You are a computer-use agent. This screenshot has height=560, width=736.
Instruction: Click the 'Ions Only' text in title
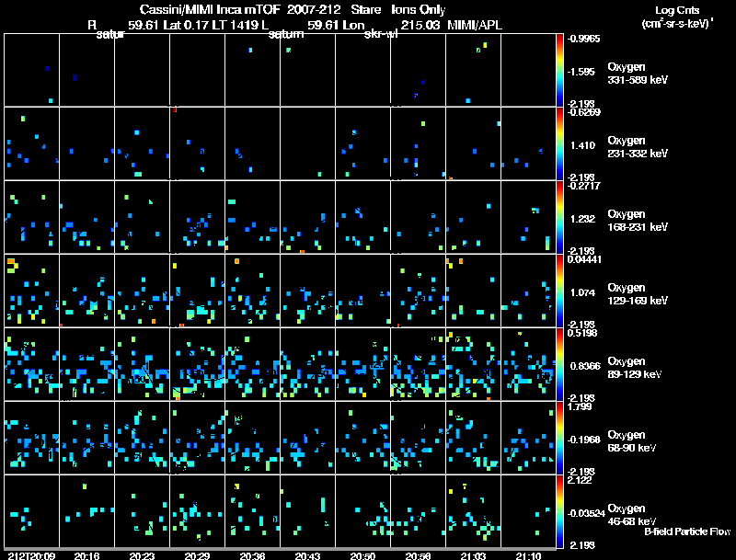point(419,9)
